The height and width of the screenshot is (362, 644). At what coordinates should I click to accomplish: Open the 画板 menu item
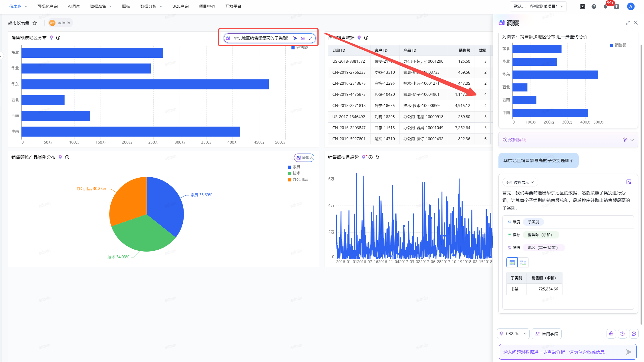pos(126,6)
